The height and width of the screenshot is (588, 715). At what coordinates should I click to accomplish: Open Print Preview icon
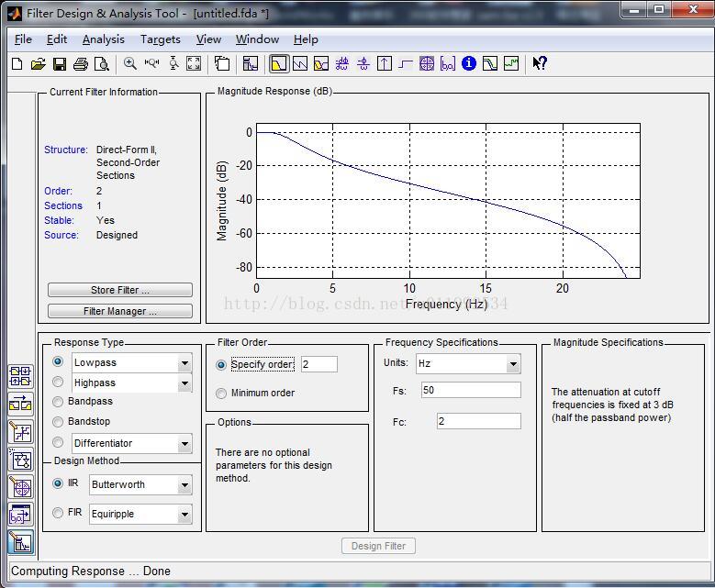[102, 64]
